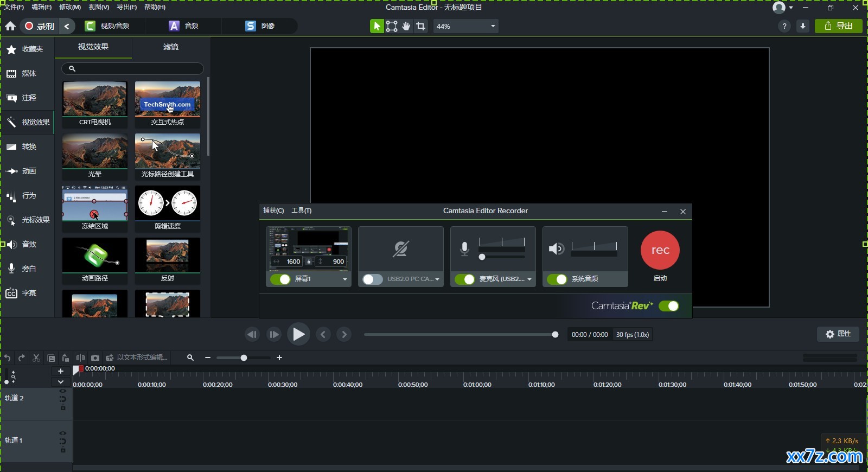Click the timeline zoom magnifier icon
The height and width of the screenshot is (472, 868).
point(190,358)
